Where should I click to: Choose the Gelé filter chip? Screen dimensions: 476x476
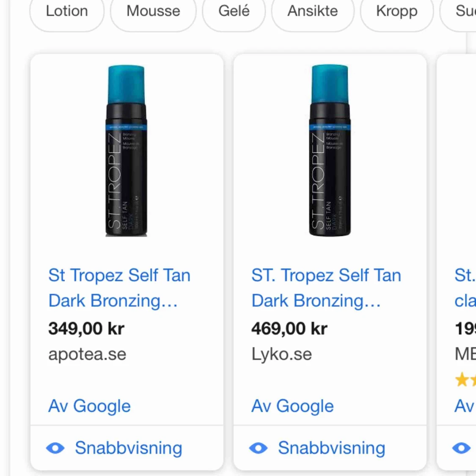[x=234, y=11]
